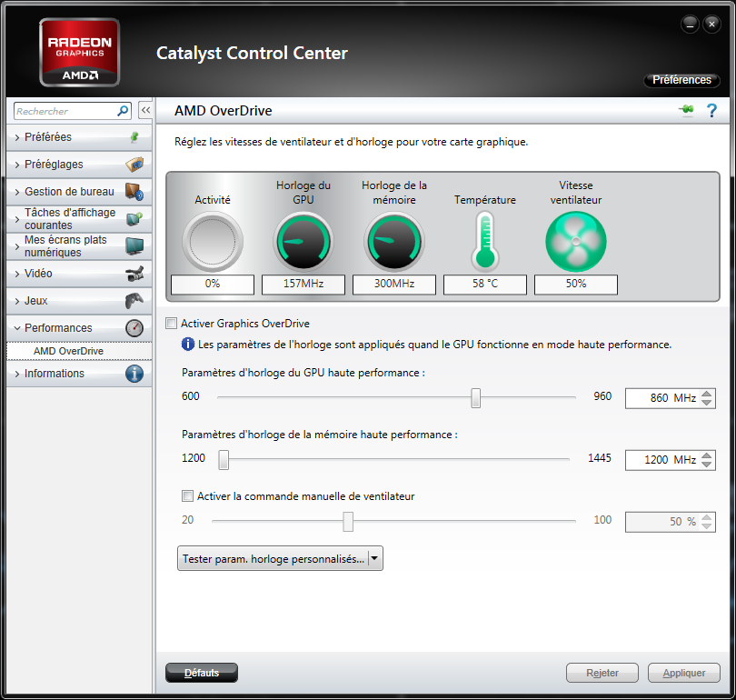Click the Informations blue info icon
Image resolution: width=736 pixels, height=700 pixels.
tap(134, 374)
